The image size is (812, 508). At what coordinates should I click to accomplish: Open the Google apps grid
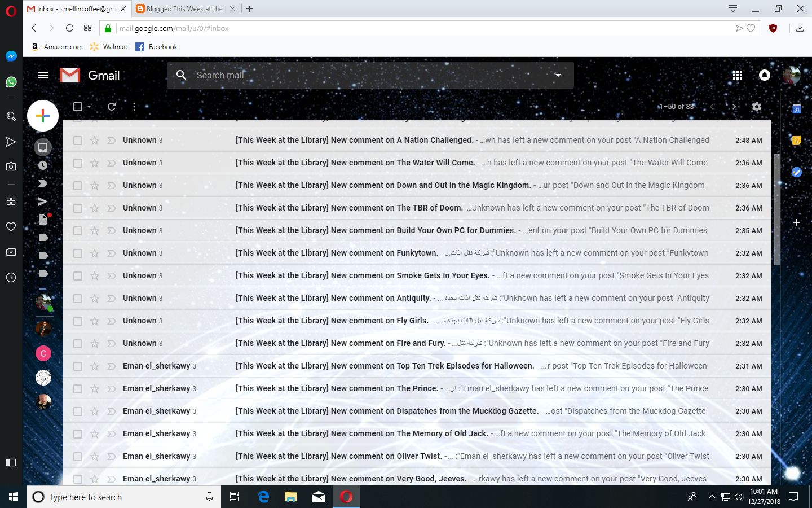tap(737, 75)
